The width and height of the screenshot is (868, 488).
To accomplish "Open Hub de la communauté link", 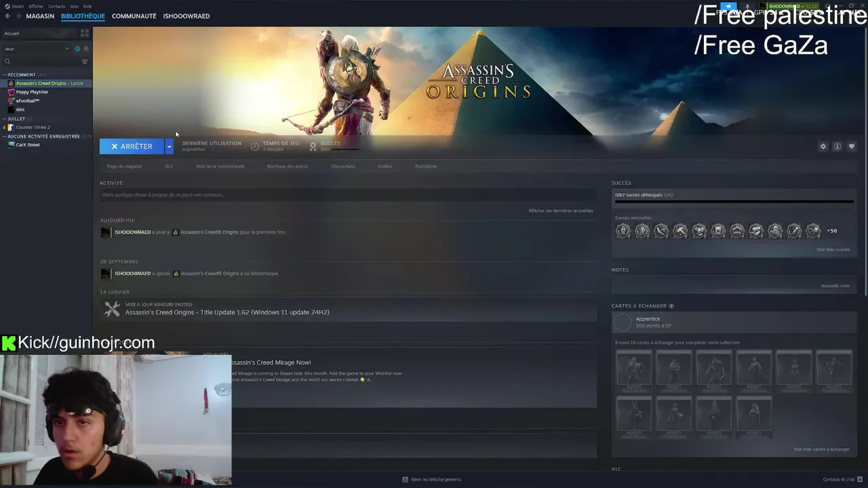I will 220,166.
